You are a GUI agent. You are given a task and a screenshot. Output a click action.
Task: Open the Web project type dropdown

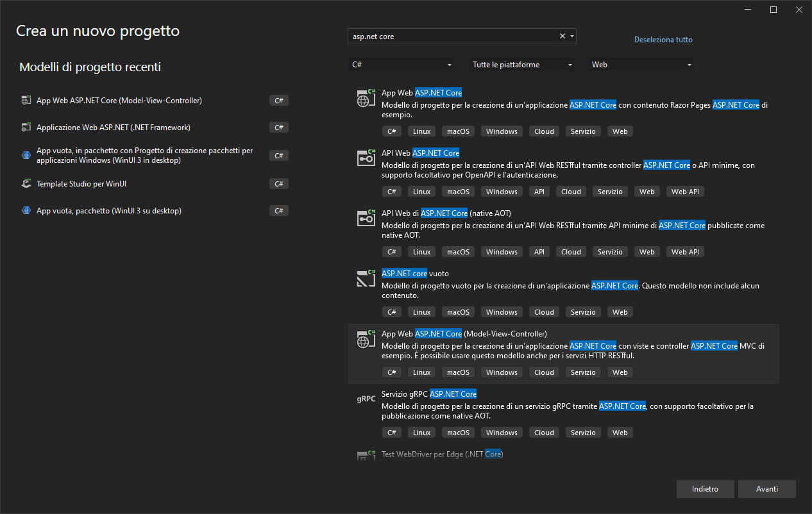click(x=641, y=65)
